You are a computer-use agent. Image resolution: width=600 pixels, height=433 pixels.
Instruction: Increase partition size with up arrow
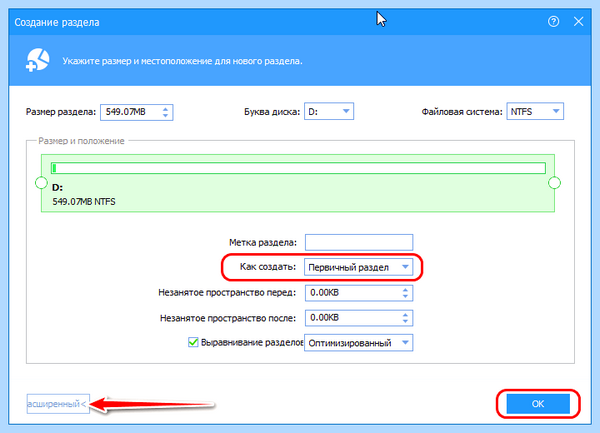pos(165,109)
